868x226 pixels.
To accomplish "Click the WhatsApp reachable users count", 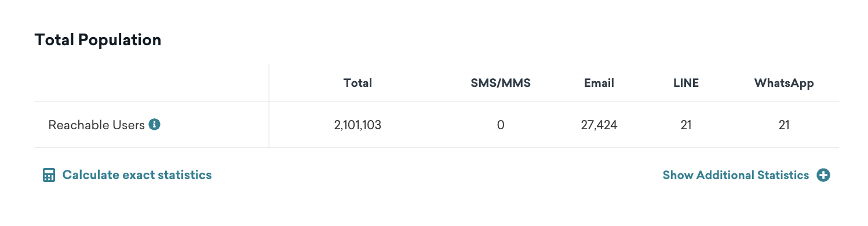I will point(784,125).
